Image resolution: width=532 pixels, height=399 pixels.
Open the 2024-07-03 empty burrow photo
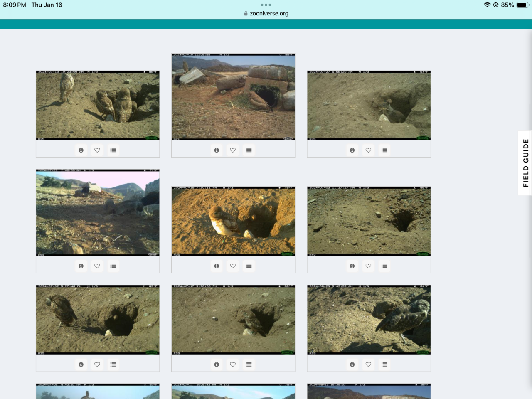coord(369,221)
